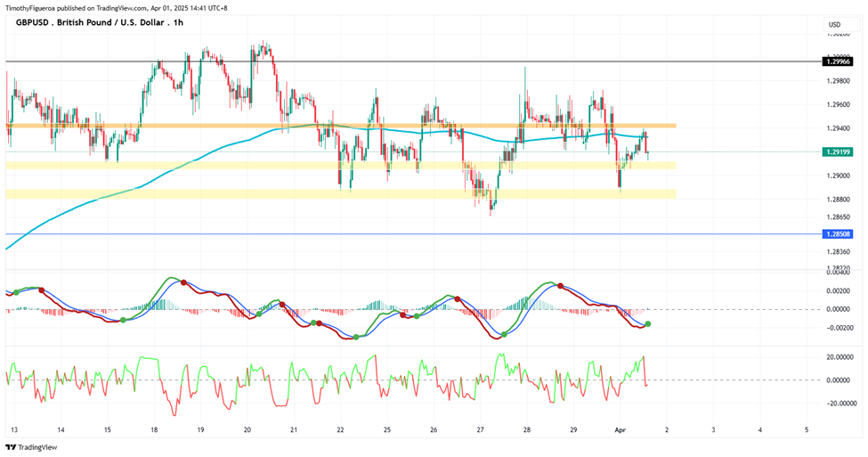Click the GBPUSD British Pound symbol title
The image size is (868, 457).
[99, 22]
